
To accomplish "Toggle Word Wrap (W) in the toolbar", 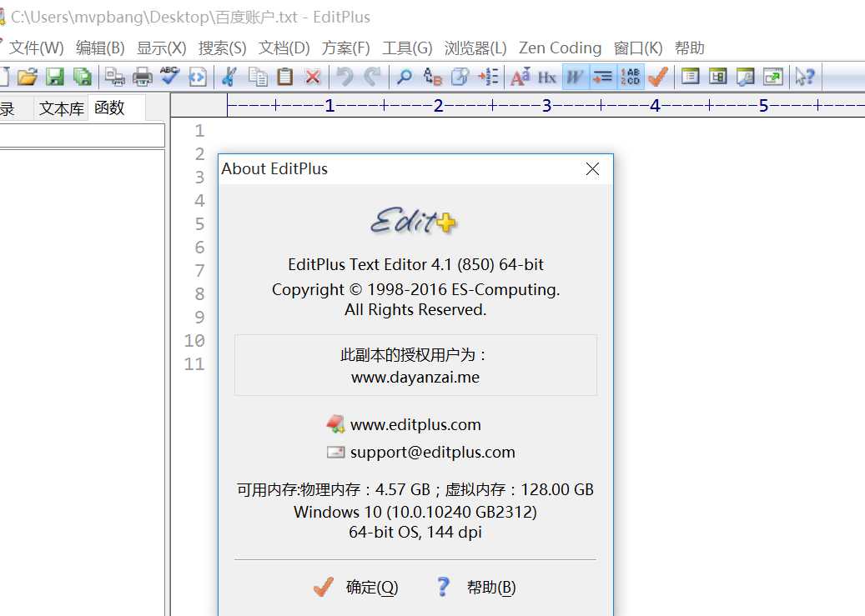I will 576,77.
